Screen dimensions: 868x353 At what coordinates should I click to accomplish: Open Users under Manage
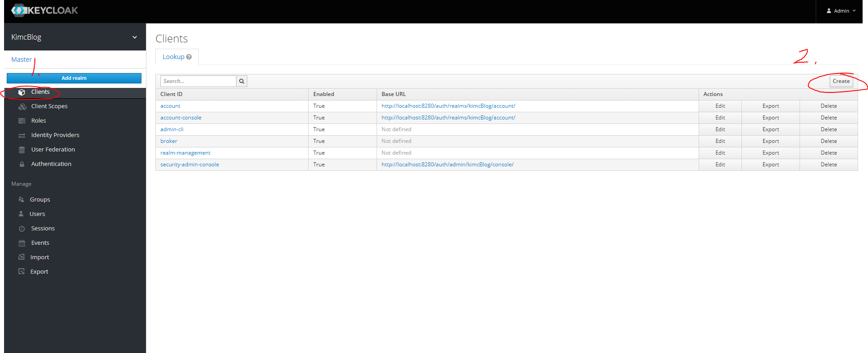tap(37, 214)
